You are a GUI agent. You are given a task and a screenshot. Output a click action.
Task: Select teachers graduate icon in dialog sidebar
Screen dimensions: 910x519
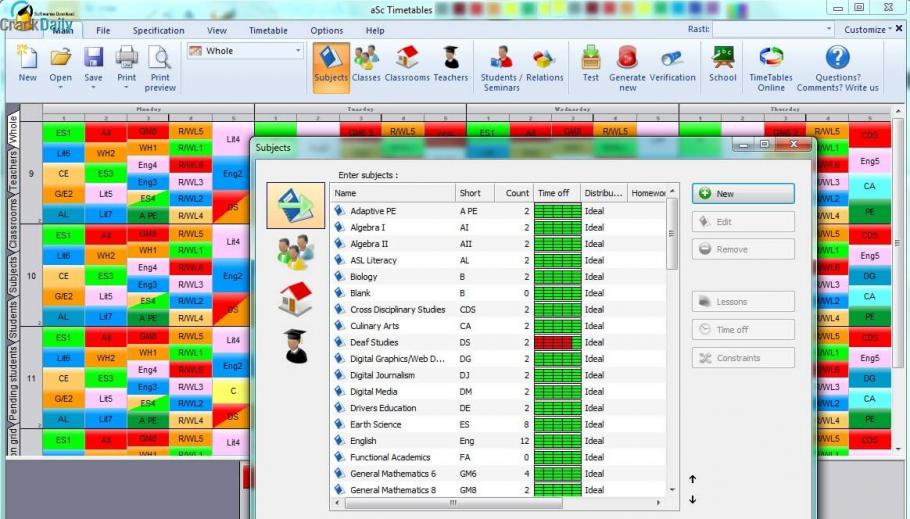pos(295,346)
